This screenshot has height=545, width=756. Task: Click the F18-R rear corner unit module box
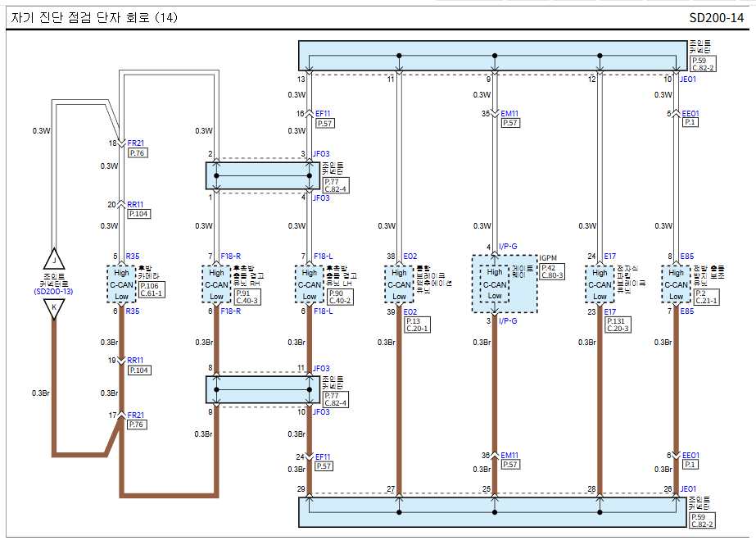click(x=216, y=284)
